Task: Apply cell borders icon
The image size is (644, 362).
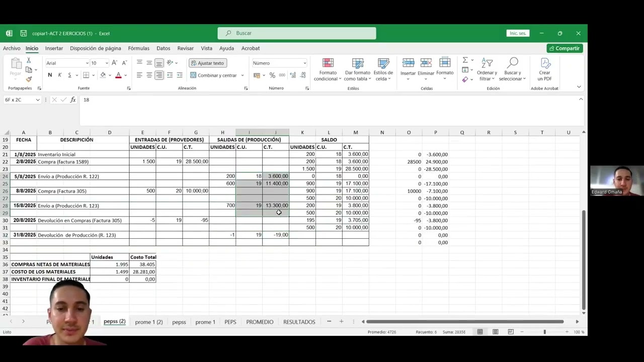Action: [86, 75]
